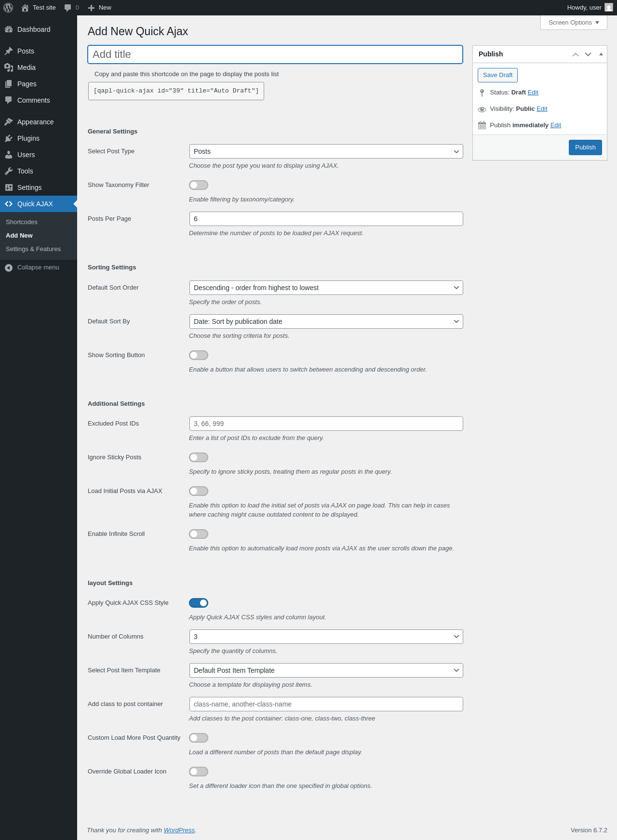
Task: Open the Dashboard sidebar icon
Action: [x=9, y=29]
